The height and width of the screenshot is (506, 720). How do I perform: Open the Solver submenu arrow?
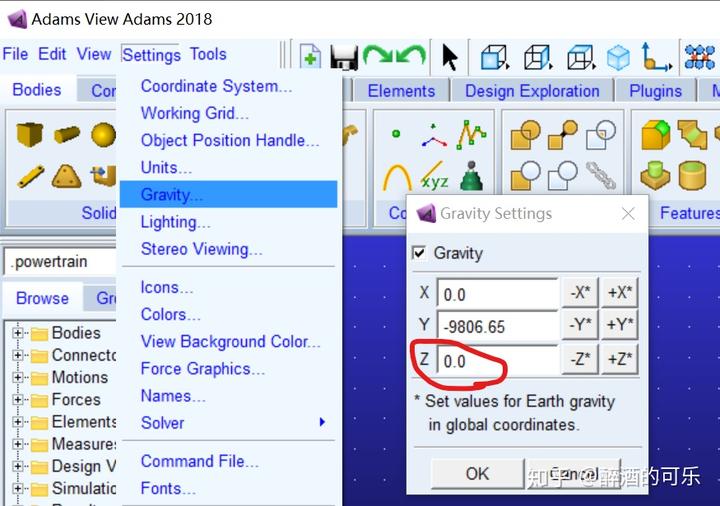click(322, 422)
